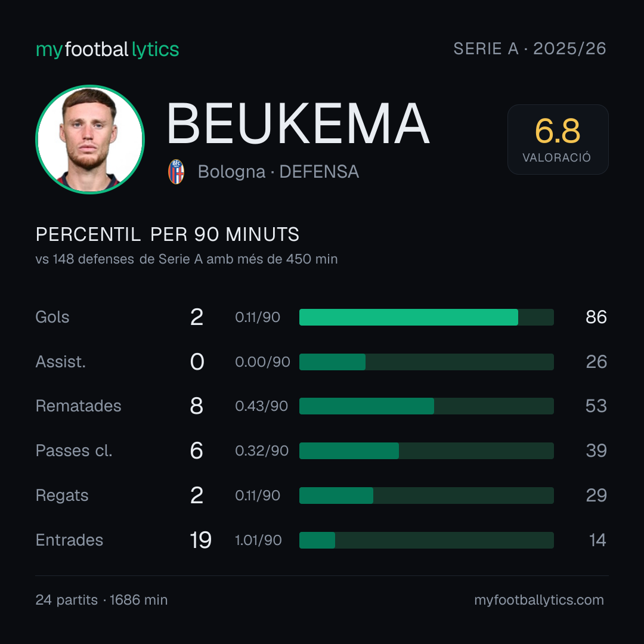
Task: Click the Entrades total value 19
Action: [200, 540]
